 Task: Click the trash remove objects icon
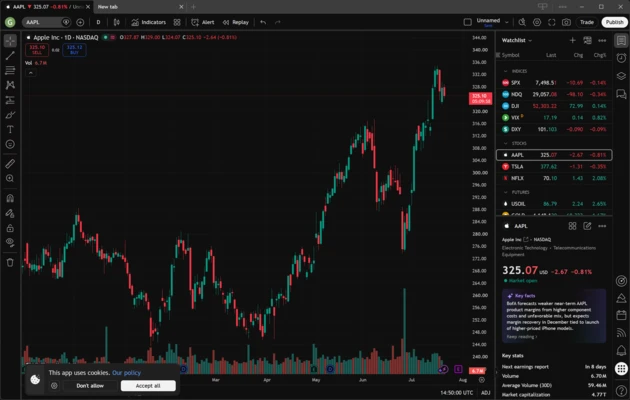point(10,262)
